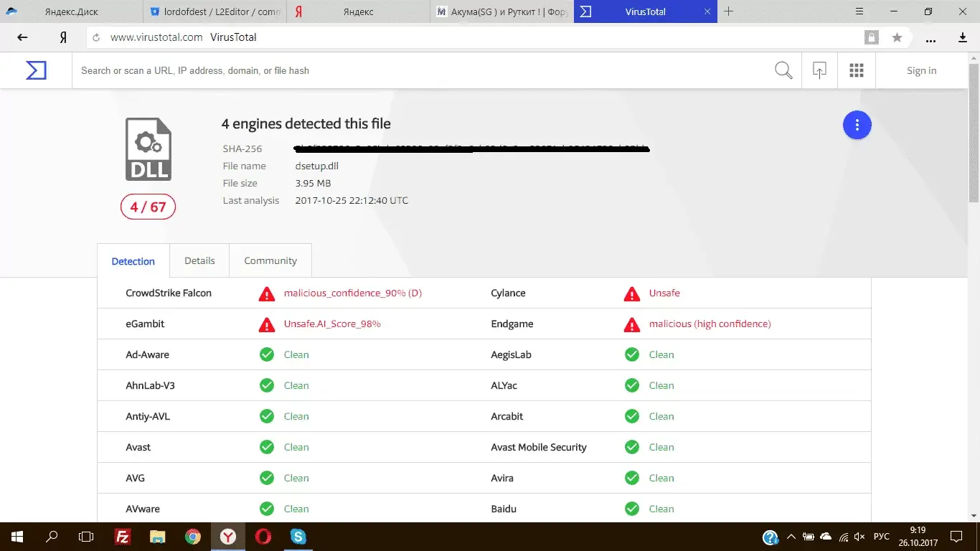The height and width of the screenshot is (551, 980).
Task: Click the Yandex 'Я' home button
Action: coord(63,37)
